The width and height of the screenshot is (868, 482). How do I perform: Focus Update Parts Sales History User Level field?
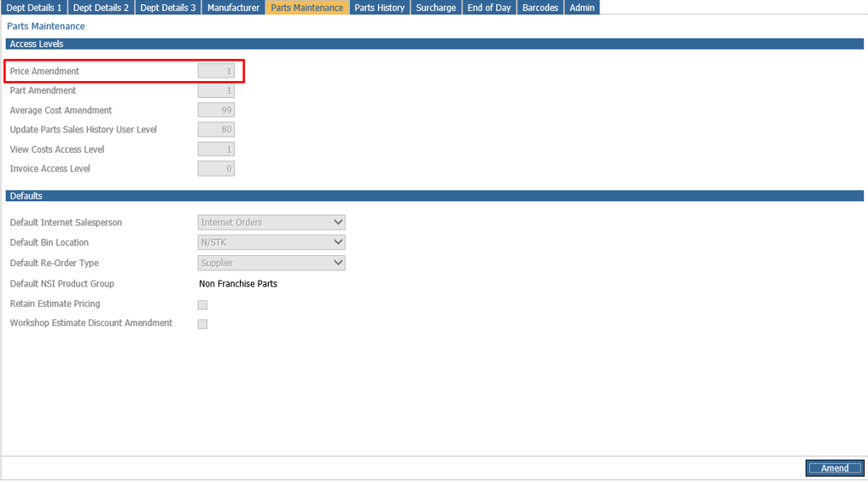[x=216, y=130]
